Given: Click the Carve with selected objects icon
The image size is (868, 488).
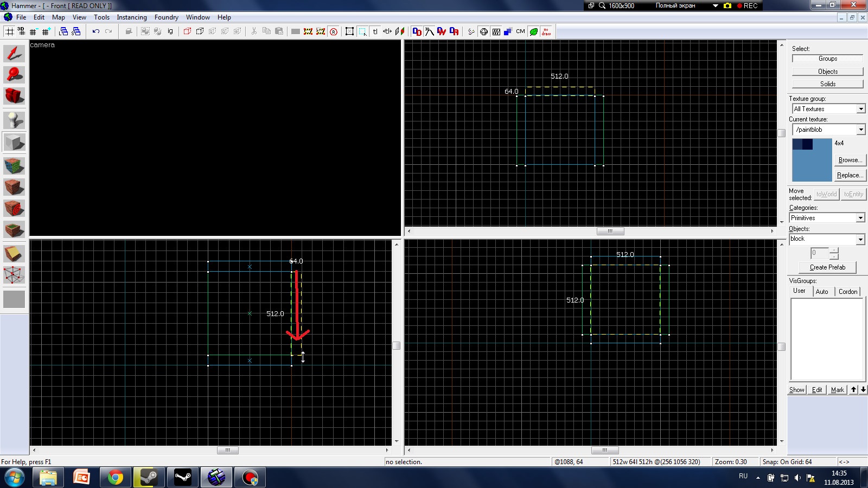Looking at the screenshot, I should click(129, 31).
